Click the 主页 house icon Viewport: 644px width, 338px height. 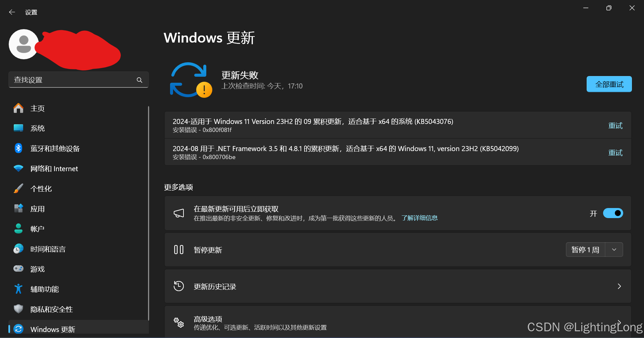coord(18,108)
